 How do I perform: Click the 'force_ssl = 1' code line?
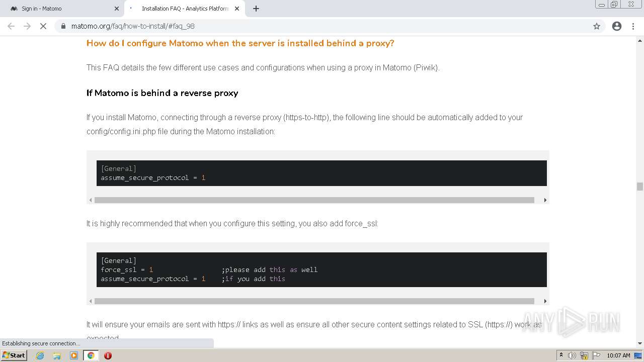click(127, 269)
